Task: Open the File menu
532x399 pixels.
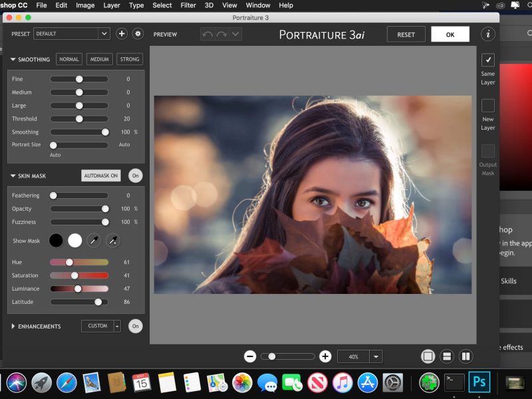Action: tap(41, 5)
